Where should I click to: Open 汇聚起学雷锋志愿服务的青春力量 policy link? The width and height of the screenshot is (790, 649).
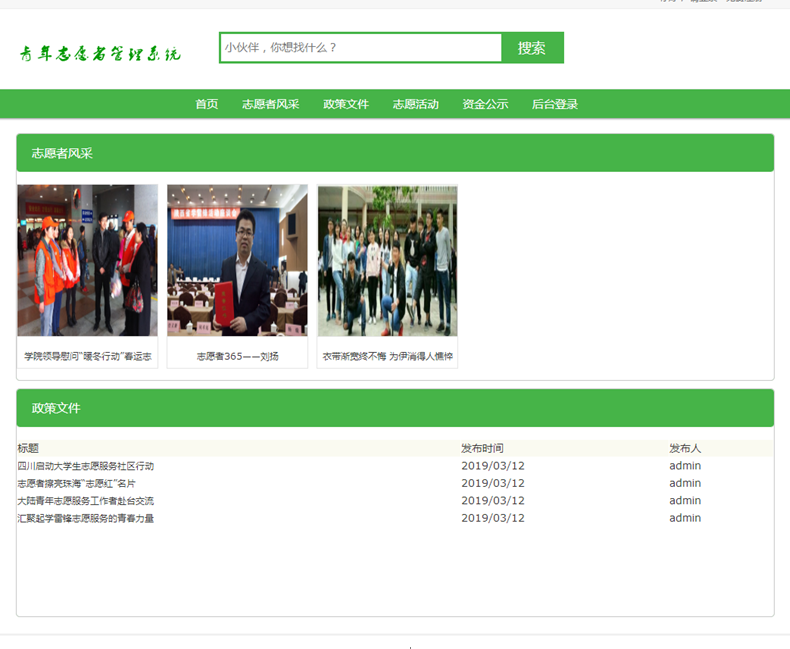86,518
